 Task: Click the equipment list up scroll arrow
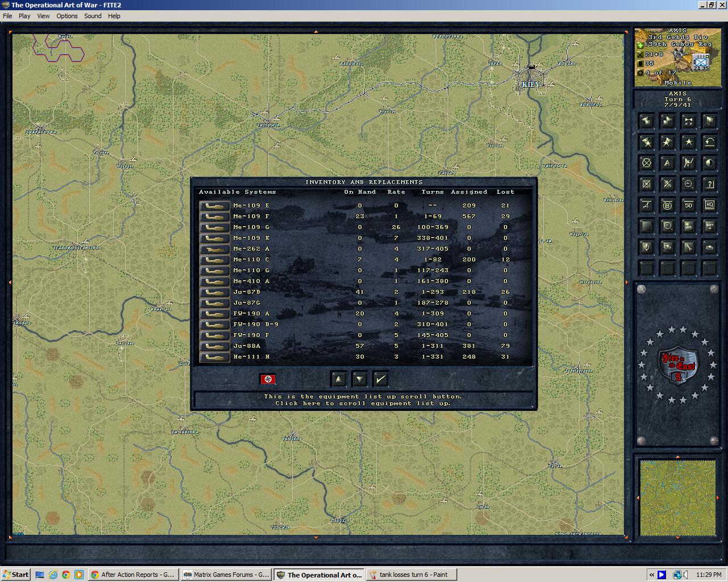338,379
